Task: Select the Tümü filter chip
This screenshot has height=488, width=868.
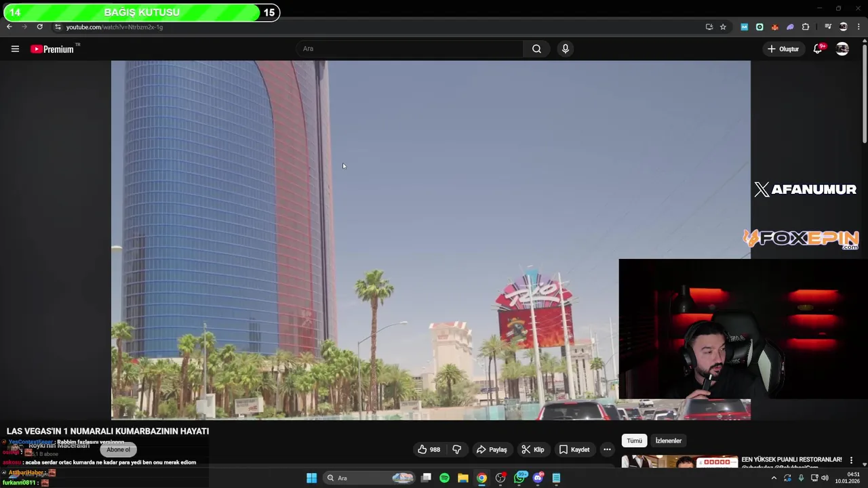Action: tap(634, 441)
